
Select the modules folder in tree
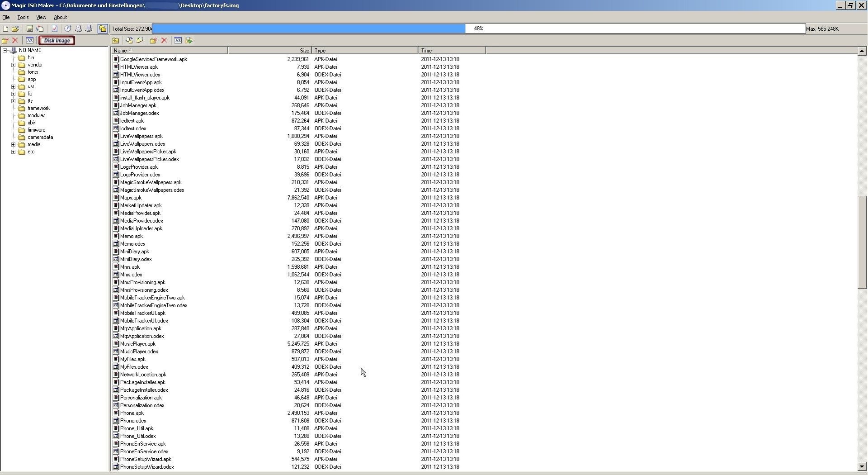(x=36, y=115)
